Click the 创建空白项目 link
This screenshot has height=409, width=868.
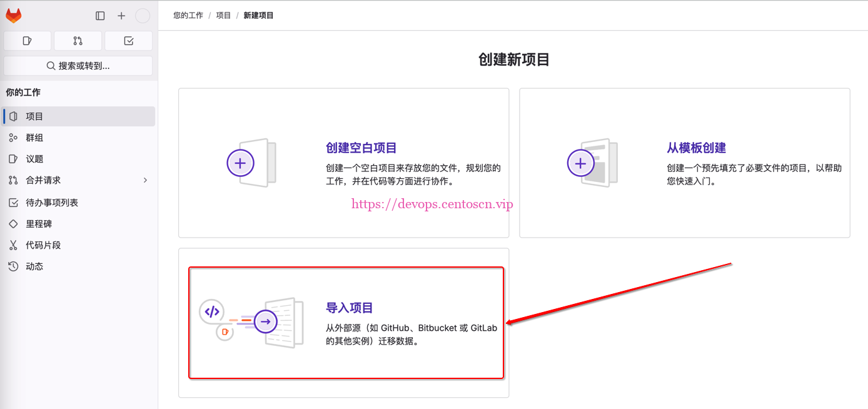[x=361, y=148]
